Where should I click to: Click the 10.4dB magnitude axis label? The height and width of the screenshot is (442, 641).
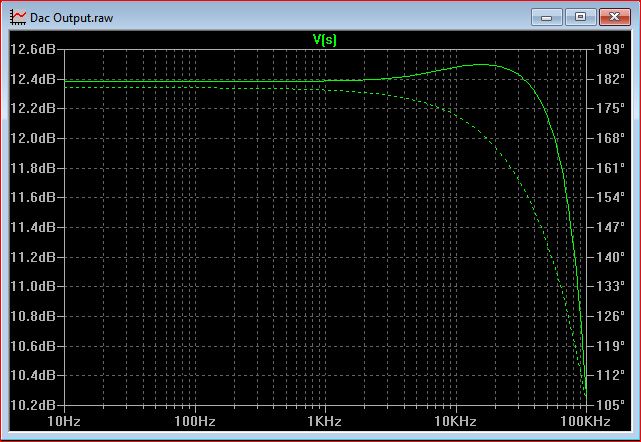pyautogui.click(x=33, y=375)
